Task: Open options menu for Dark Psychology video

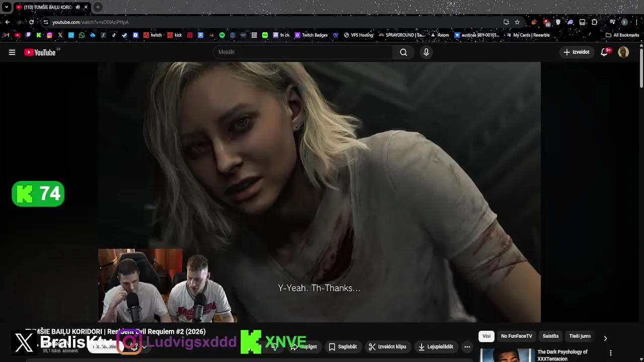Action: (x=611, y=353)
